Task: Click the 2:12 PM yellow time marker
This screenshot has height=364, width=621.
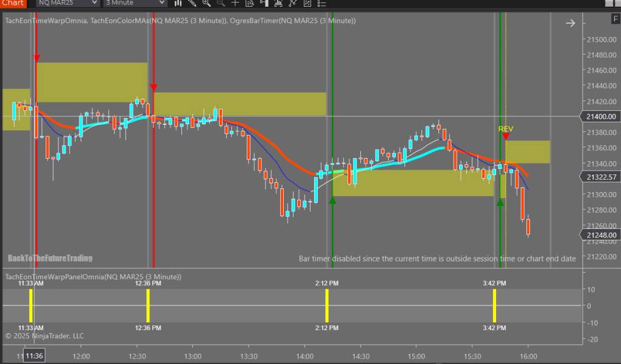Action: (x=326, y=305)
